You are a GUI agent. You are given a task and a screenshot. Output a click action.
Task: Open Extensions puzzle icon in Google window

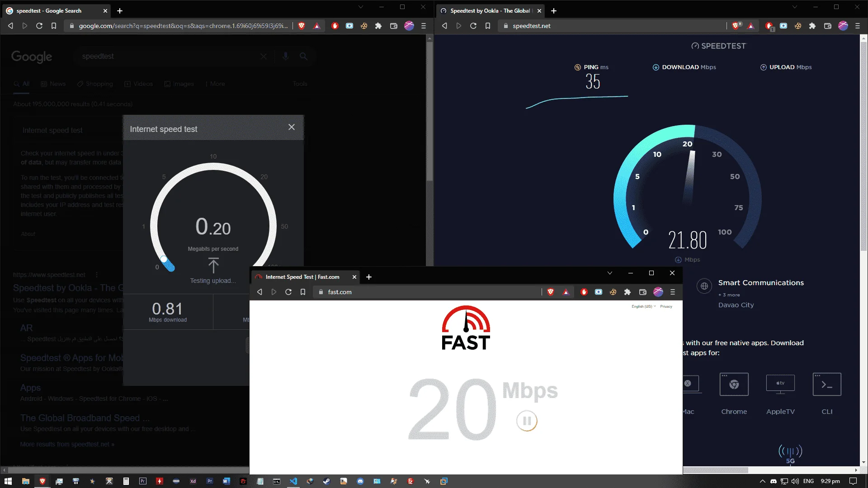tap(378, 26)
